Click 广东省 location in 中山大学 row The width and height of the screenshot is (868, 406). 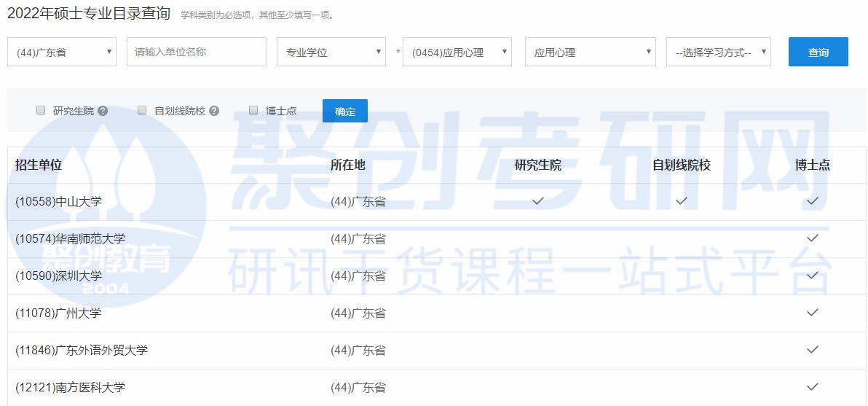click(358, 202)
